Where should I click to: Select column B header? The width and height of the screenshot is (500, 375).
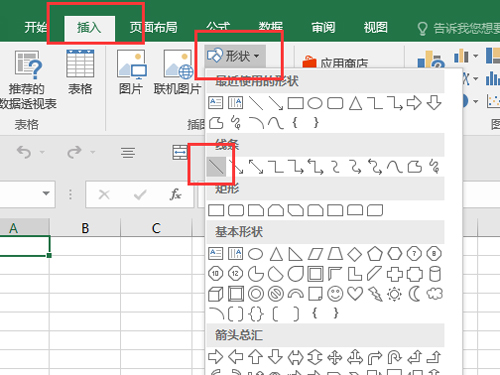pyautogui.click(x=85, y=228)
